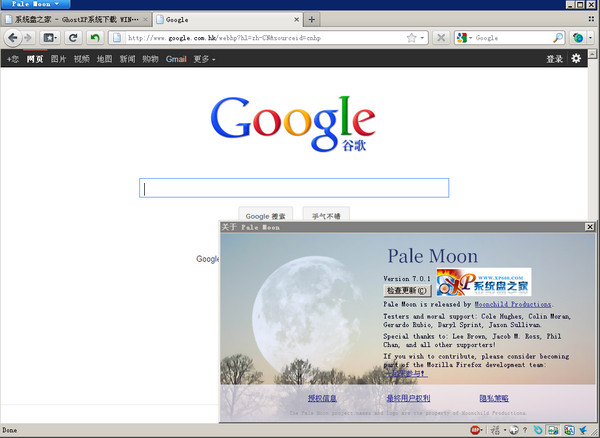This screenshot has width=600, height=438.
Task: Open Google settings gear icon
Action: [x=576, y=59]
